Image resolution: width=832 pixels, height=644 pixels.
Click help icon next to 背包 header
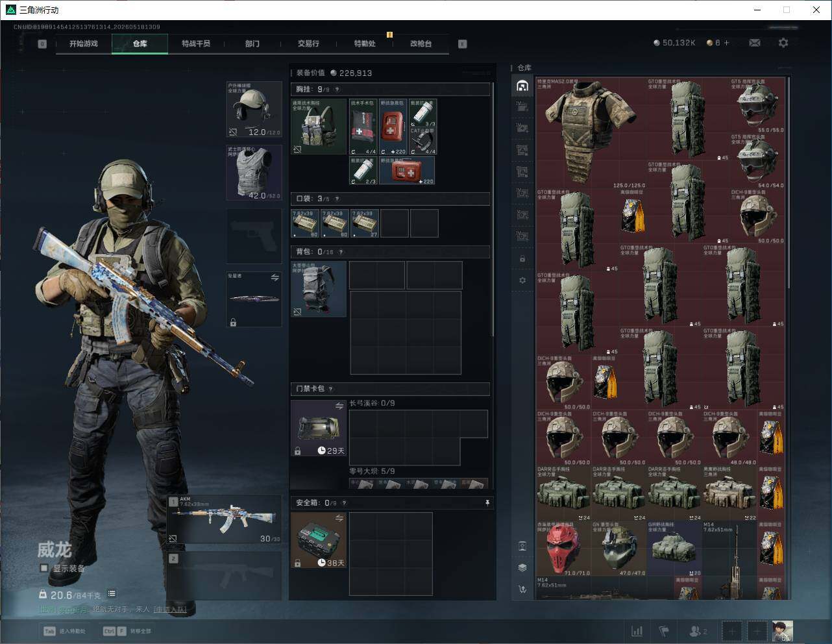pos(341,252)
